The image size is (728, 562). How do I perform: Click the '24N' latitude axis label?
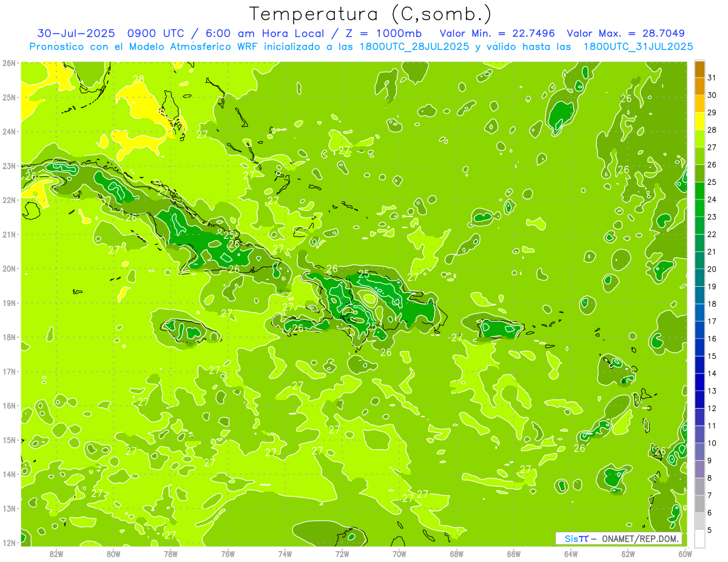pos(9,132)
